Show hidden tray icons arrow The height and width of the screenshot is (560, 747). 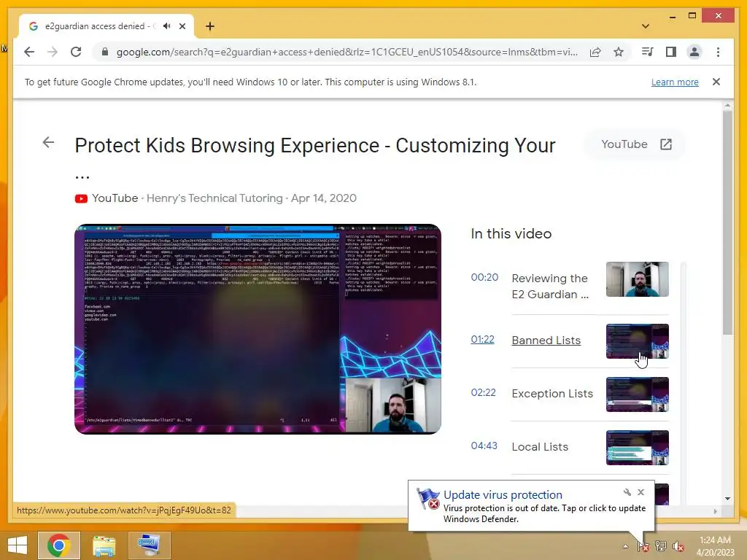pos(625,546)
